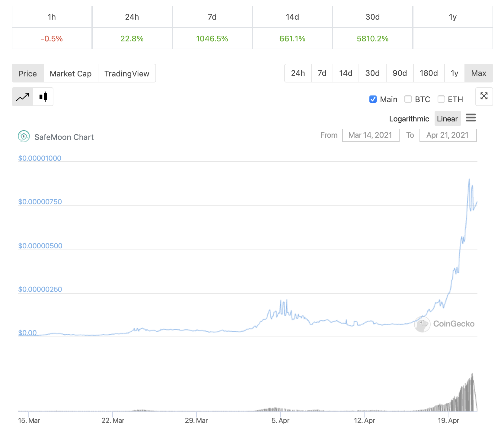Edit the From date field
This screenshot has width=504, height=435.
click(x=371, y=135)
